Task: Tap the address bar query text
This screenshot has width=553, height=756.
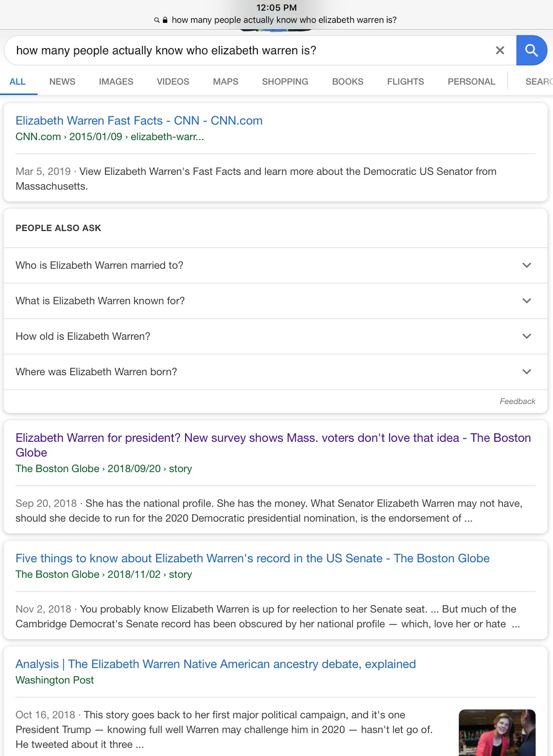Action: tap(284, 20)
